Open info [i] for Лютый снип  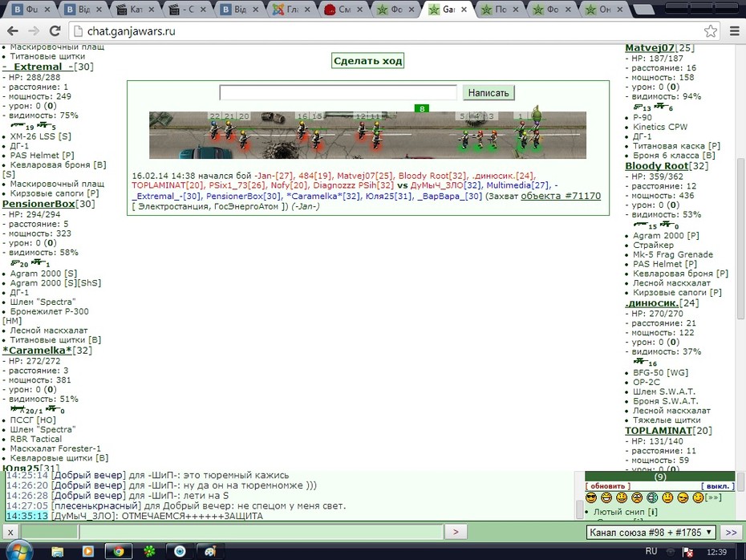click(x=653, y=512)
